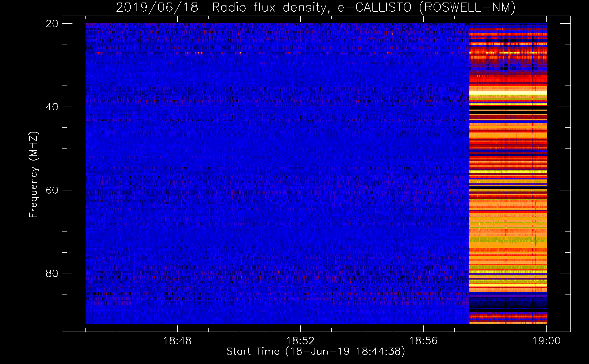Click the 'Frequency (MHZ)' axis label
This screenshot has width=589, height=364.
click(x=33, y=175)
